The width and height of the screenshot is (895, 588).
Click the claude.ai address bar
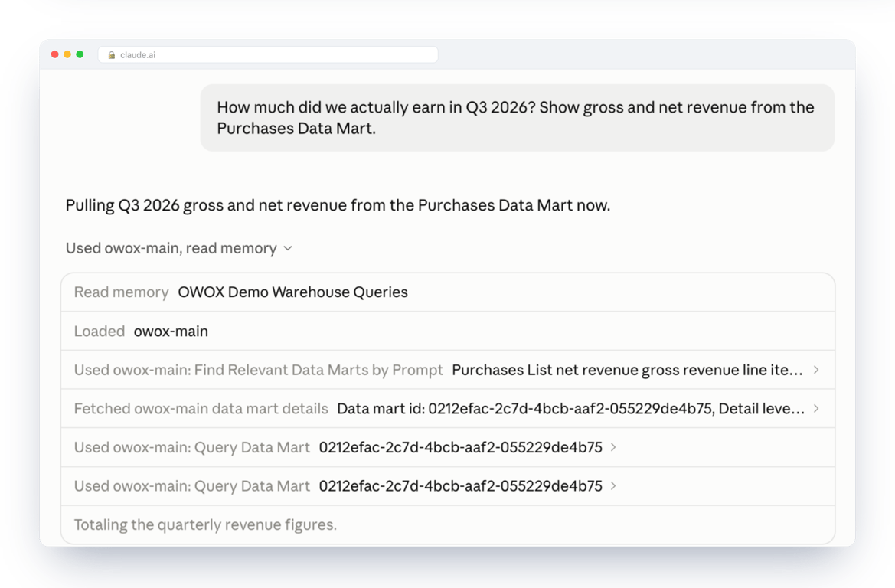pos(268,55)
